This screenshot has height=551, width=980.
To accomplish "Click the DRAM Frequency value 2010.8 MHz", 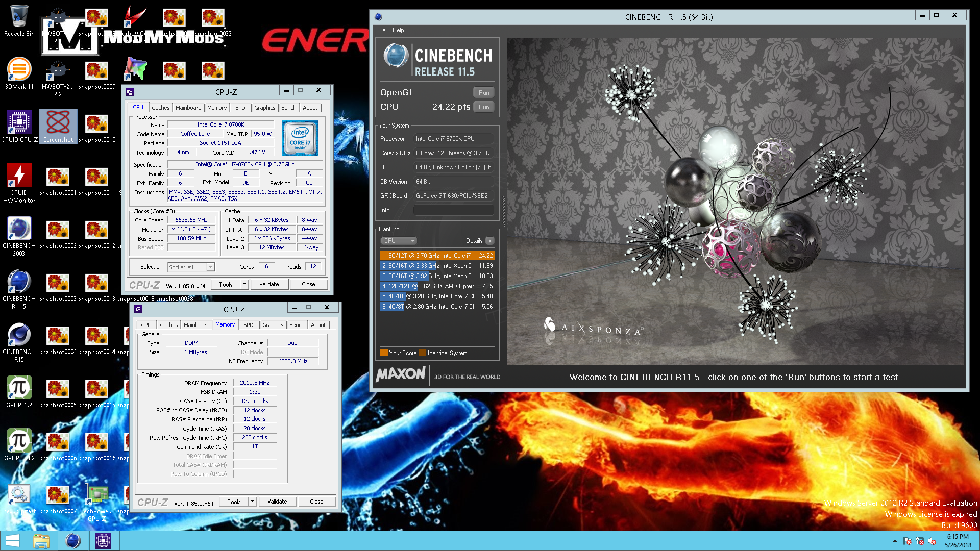I will coord(255,383).
